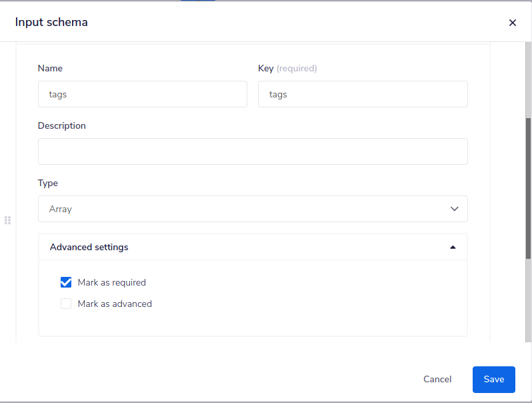Click the Description field label

tap(62, 125)
